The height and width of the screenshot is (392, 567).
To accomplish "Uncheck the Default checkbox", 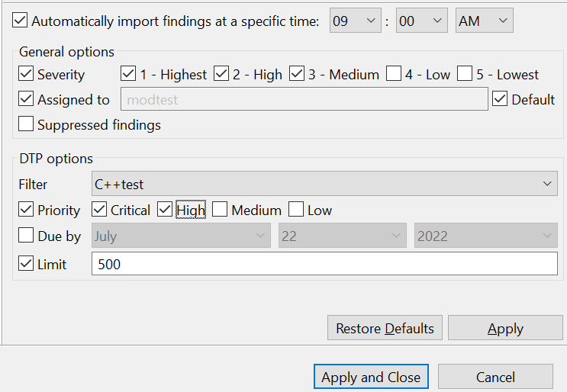I will 500,98.
